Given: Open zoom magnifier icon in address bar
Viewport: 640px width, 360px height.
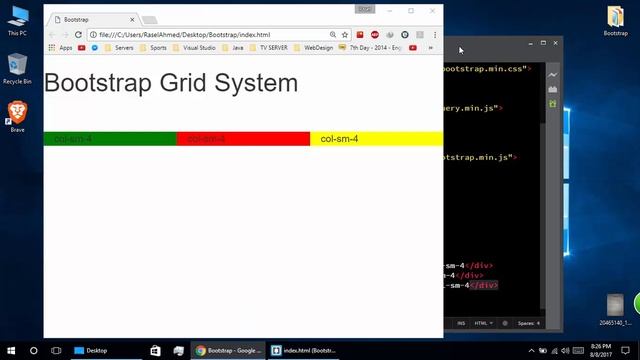Looking at the screenshot, I should pos(333,35).
